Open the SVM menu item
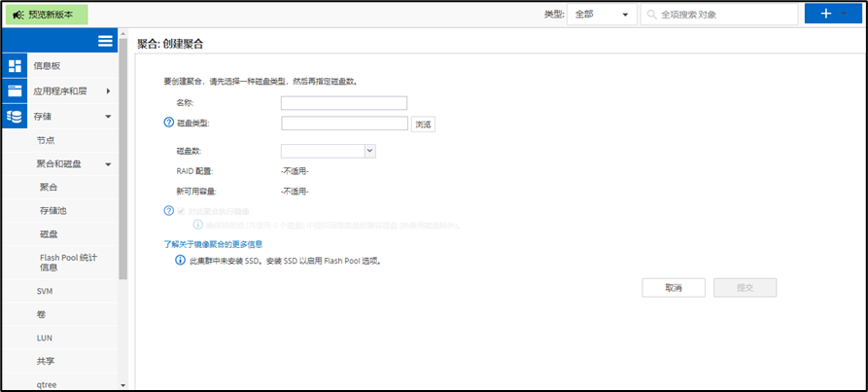Image resolution: width=868 pixels, height=392 pixels. pos(44,291)
